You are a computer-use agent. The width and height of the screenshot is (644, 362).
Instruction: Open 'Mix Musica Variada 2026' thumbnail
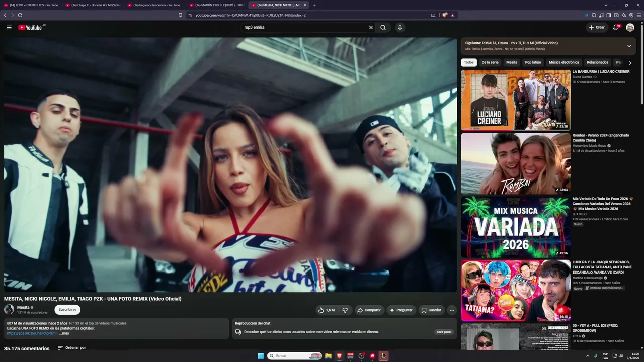pos(516,227)
